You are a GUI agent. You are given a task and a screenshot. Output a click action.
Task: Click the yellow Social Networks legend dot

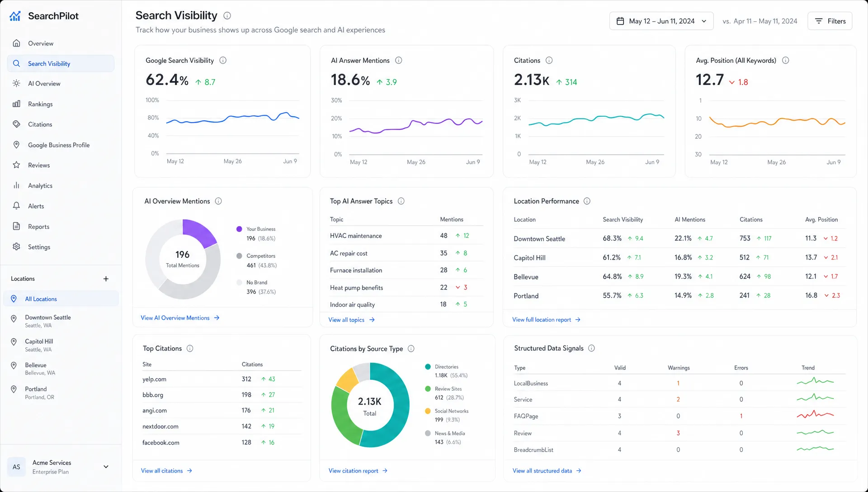428,411
